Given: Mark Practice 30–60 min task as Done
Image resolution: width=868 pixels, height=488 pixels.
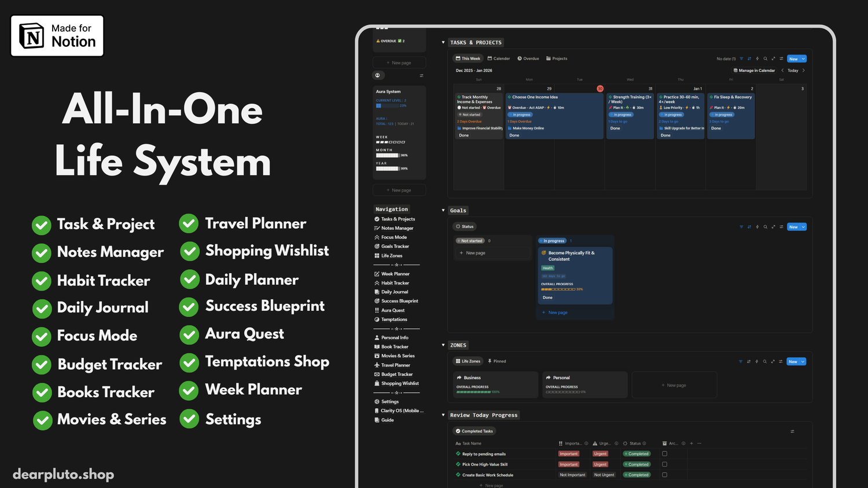Looking at the screenshot, I should (666, 135).
